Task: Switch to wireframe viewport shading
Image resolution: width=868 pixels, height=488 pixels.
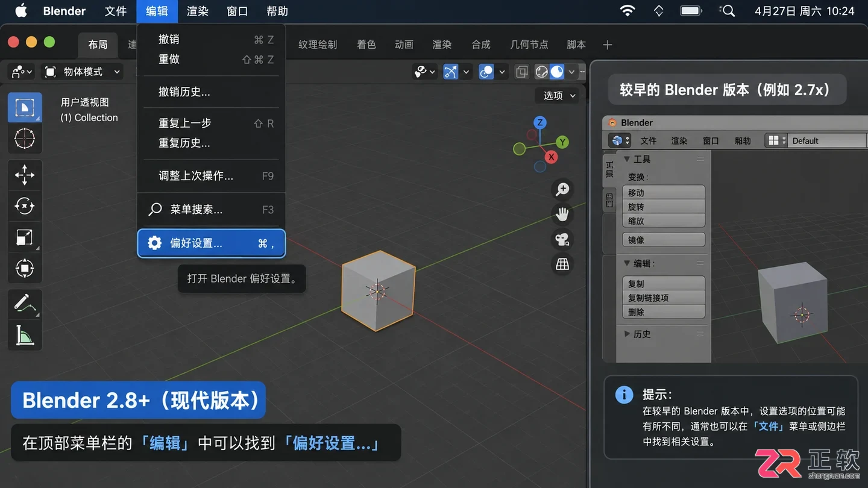Action: [x=541, y=72]
